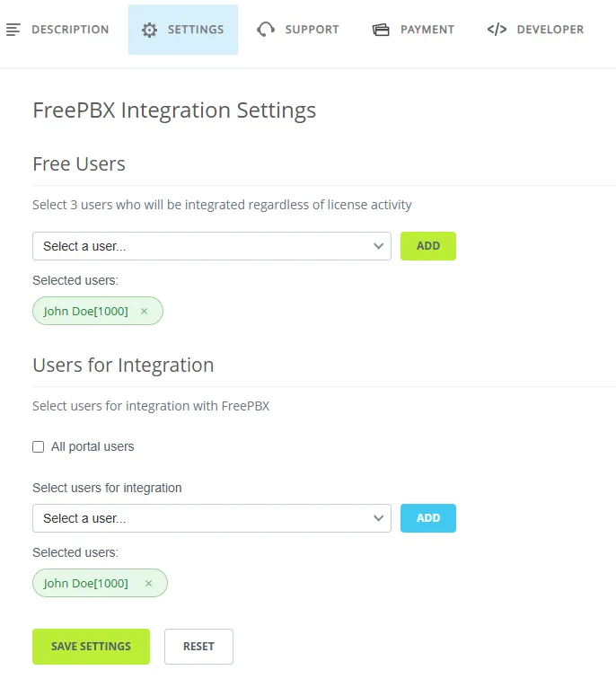Save settings with the green button

[x=91, y=647]
